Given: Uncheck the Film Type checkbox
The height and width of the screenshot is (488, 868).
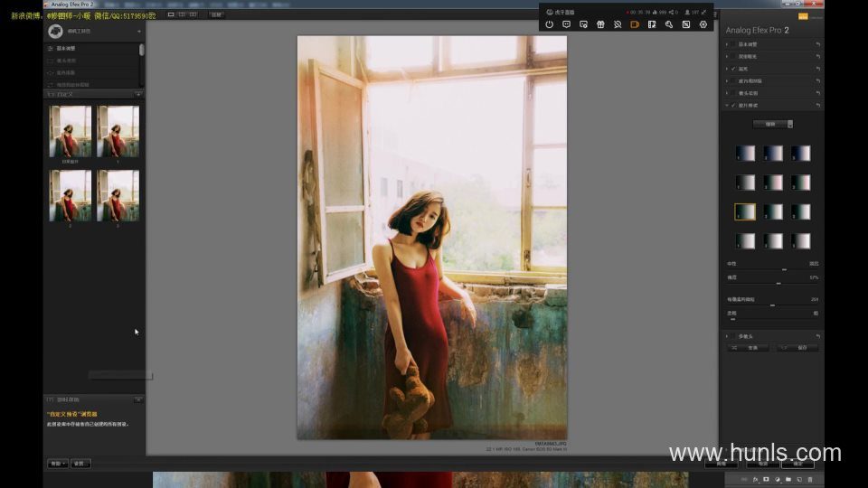Looking at the screenshot, I should click(733, 105).
